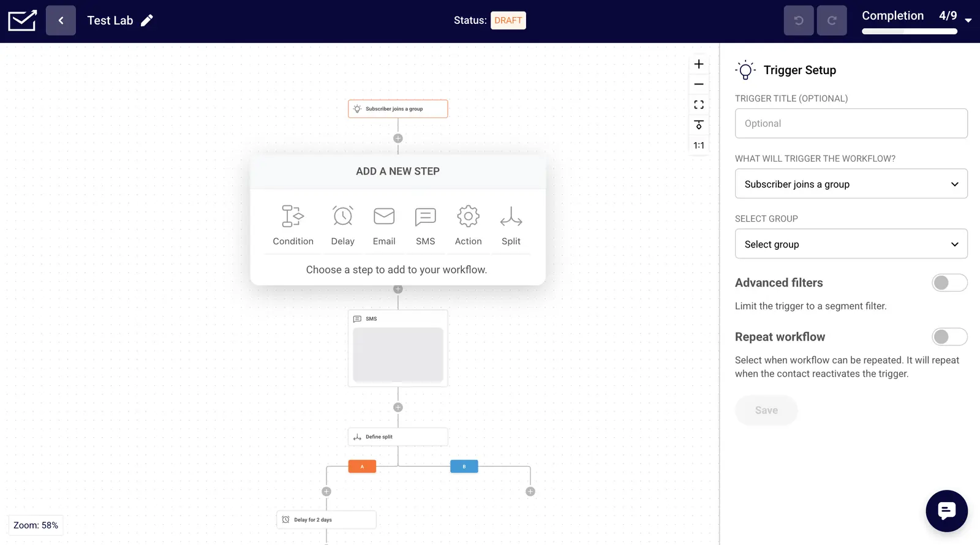Zoom in on the workflow canvas
This screenshot has height=545, width=980.
click(x=699, y=64)
